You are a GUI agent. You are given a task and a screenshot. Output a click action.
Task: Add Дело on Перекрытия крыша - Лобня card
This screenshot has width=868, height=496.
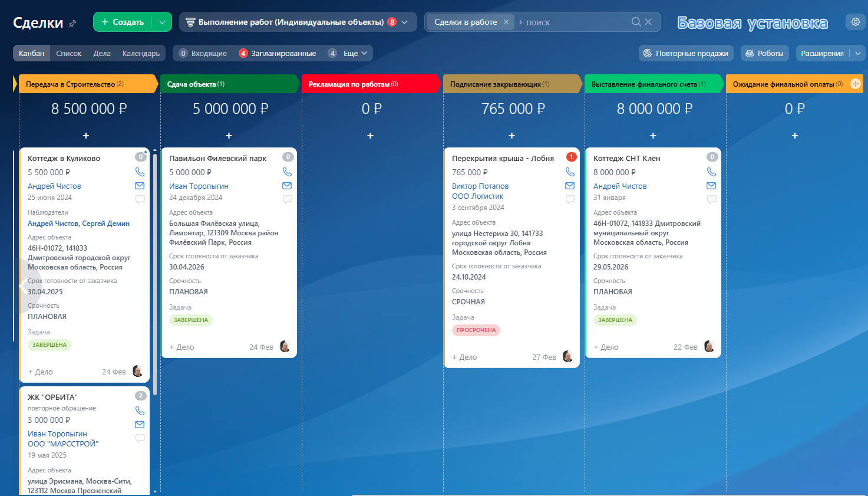click(x=464, y=357)
